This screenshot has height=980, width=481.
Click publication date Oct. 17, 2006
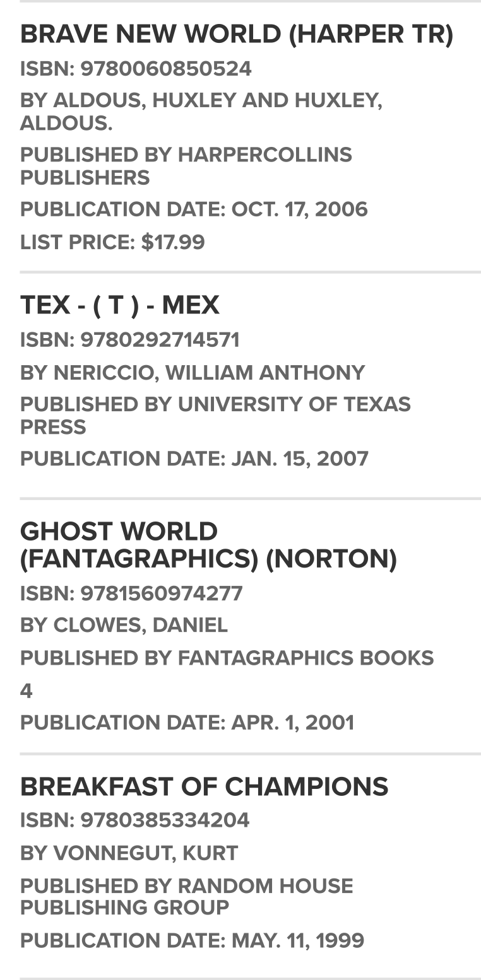pyautogui.click(x=194, y=209)
